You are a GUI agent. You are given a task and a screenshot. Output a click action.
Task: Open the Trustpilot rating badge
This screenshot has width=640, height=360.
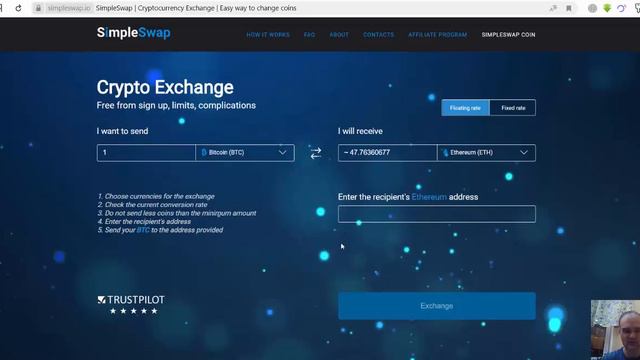pos(131,305)
